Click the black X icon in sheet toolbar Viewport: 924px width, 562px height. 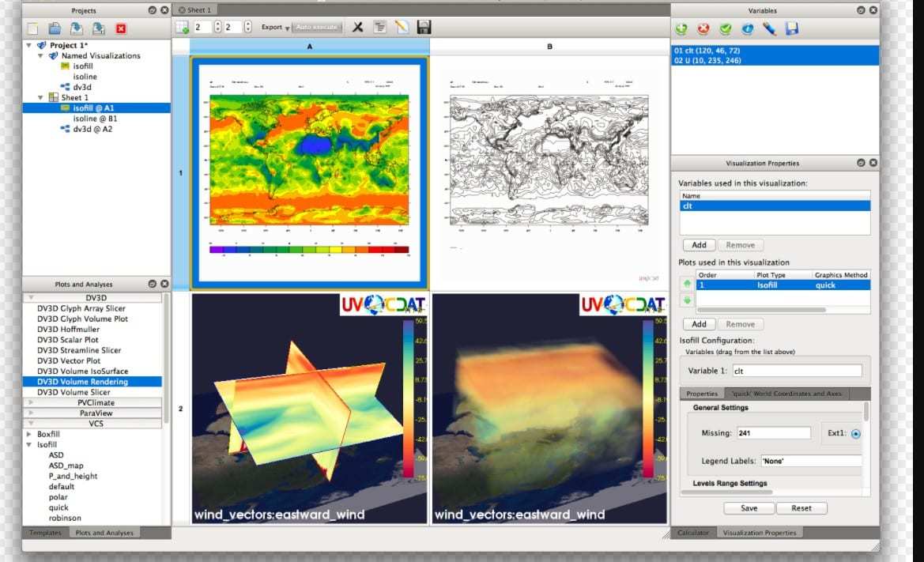357,27
